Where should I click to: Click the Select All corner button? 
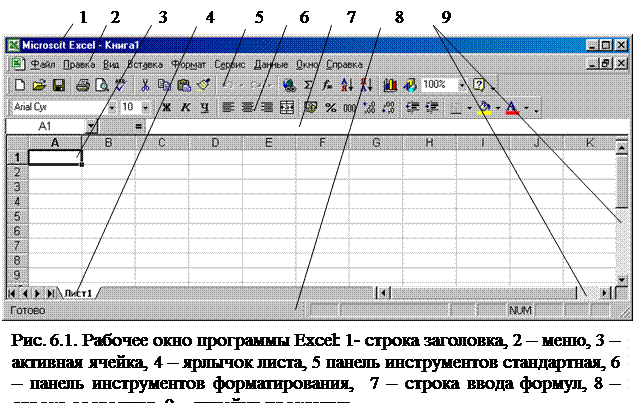(17, 142)
